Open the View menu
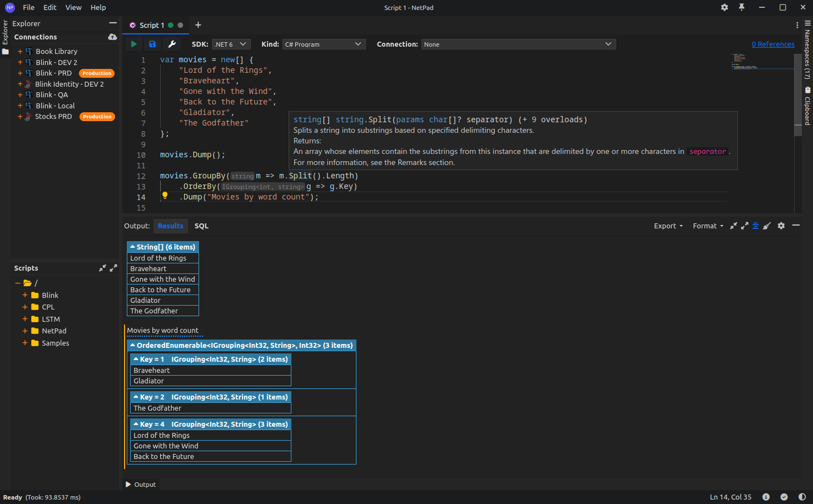Image resolution: width=813 pixels, height=504 pixels. 73,7
